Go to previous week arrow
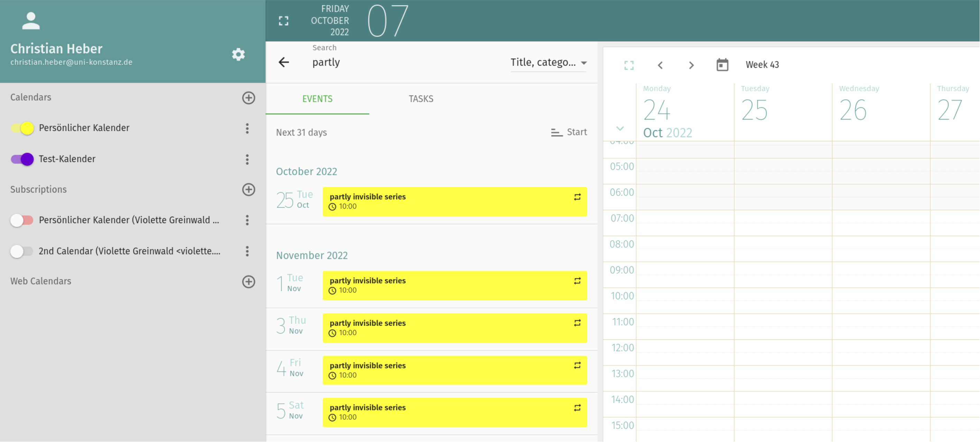This screenshot has height=442, width=980. click(x=660, y=65)
